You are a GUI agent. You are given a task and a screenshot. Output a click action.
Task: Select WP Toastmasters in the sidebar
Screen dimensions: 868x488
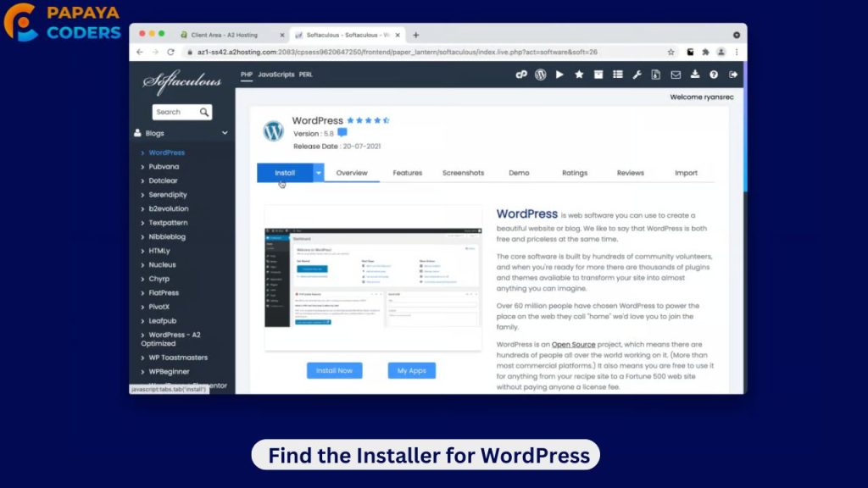(x=178, y=358)
